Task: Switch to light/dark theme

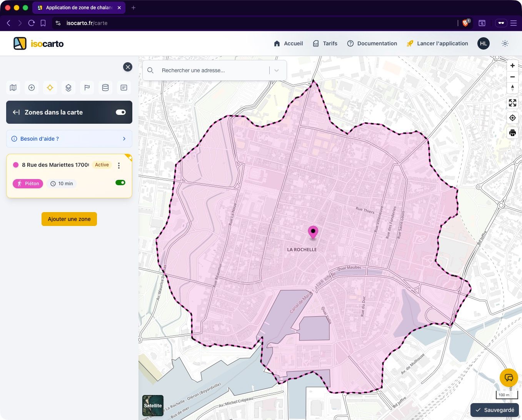Action: click(505, 43)
